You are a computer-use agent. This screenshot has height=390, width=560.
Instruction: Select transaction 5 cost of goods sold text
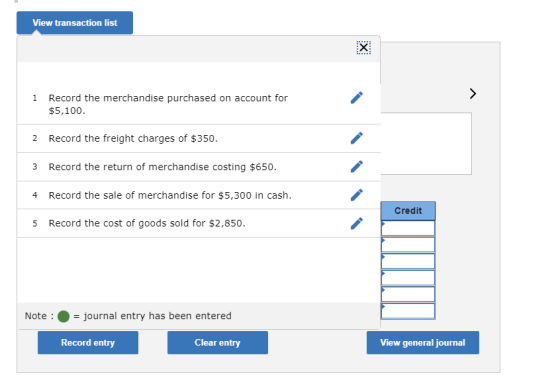point(147,223)
